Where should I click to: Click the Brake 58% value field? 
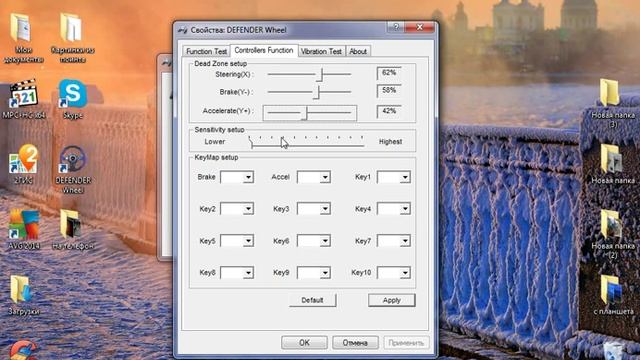coord(389,91)
